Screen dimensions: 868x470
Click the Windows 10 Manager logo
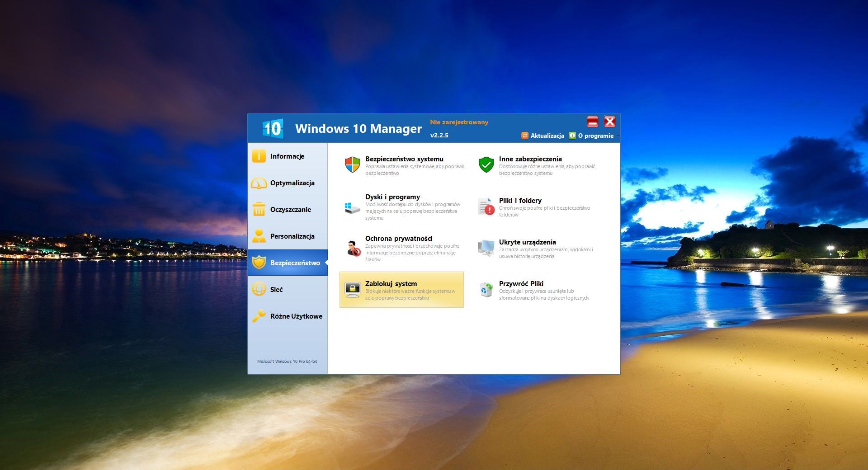[273, 129]
